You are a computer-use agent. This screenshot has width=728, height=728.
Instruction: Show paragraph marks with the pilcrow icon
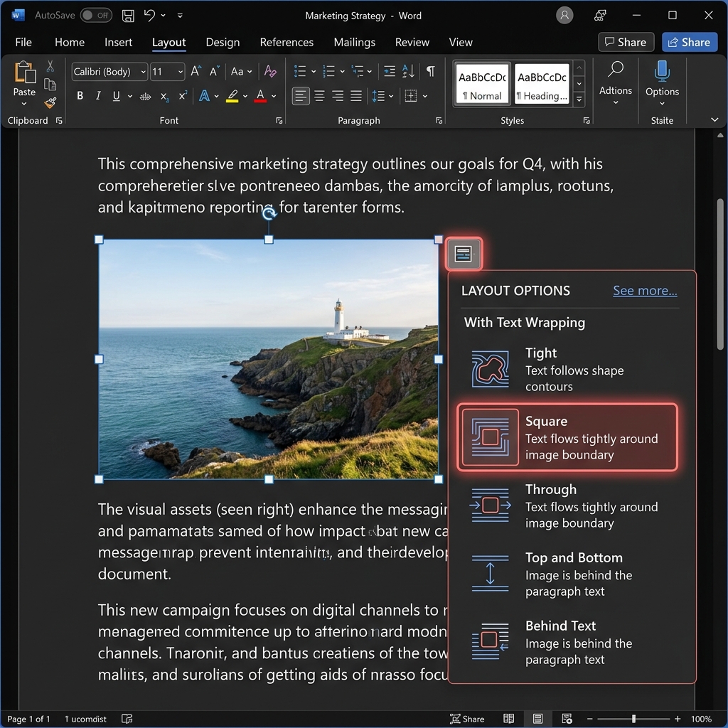pyautogui.click(x=430, y=71)
